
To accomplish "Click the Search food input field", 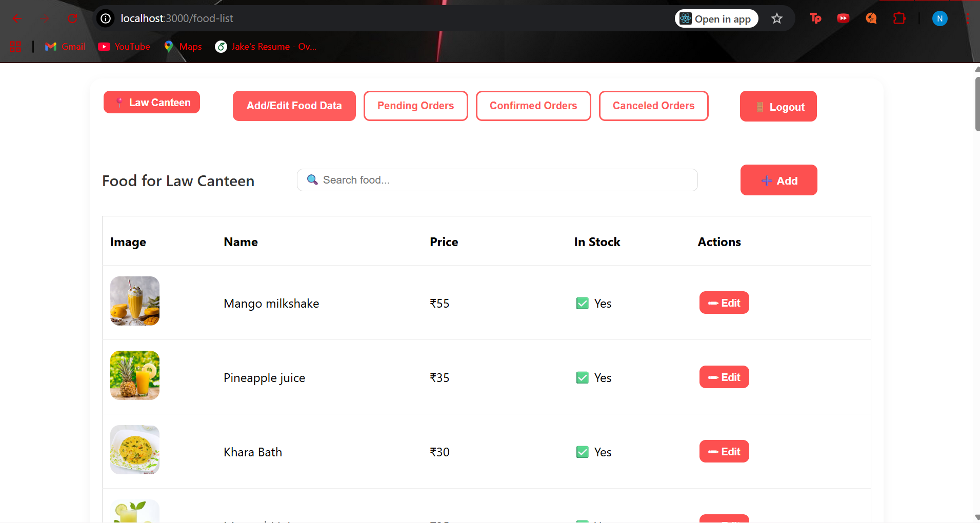I will [497, 180].
